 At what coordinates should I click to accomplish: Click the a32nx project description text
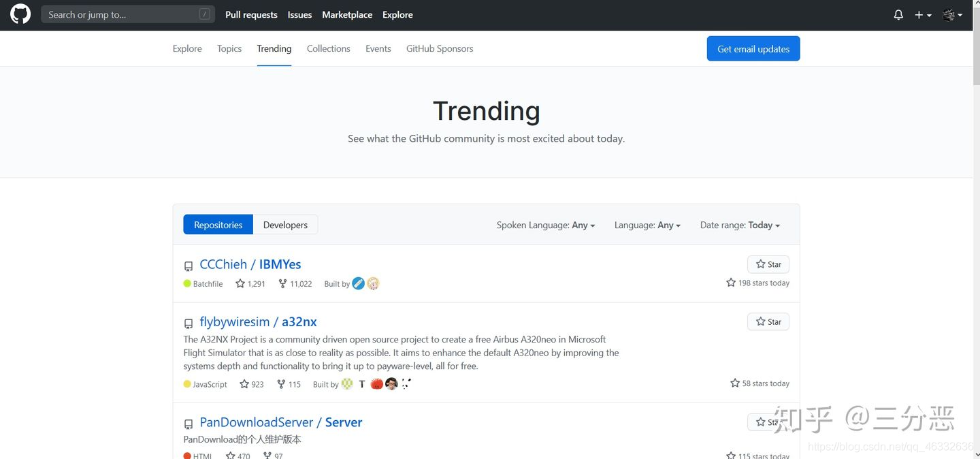[401, 353]
